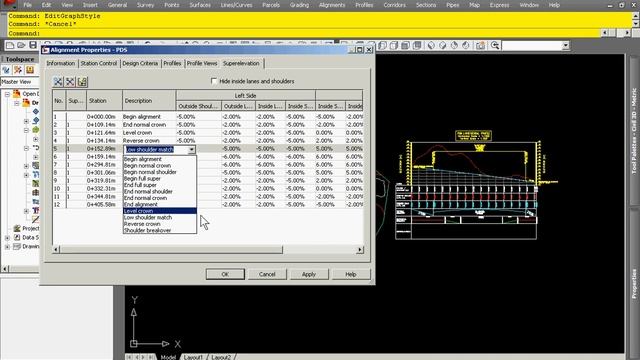Open the File menu
The height and width of the screenshot is (360, 640).
[x=27, y=5]
